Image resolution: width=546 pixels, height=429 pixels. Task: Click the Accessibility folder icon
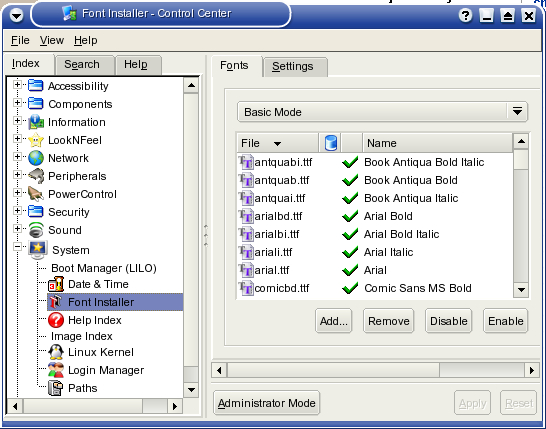[36, 86]
